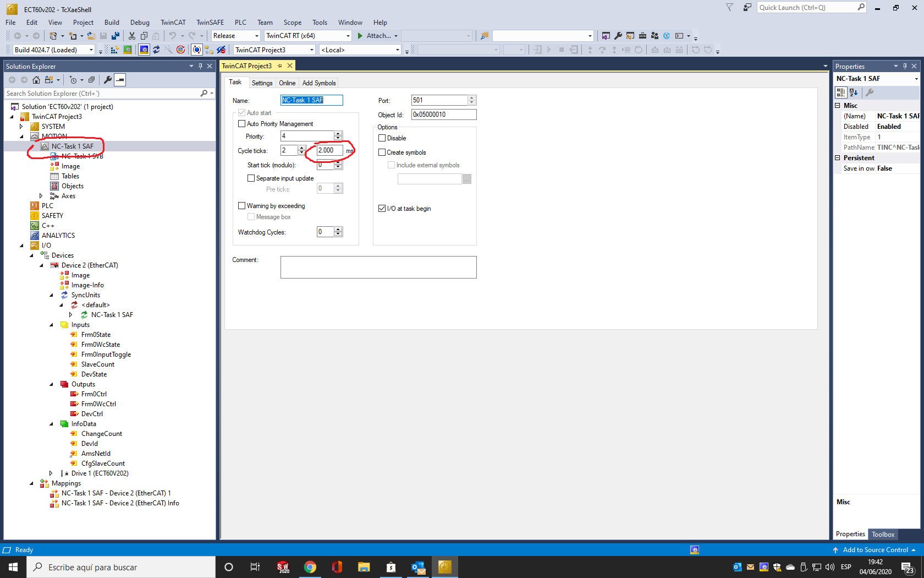924x578 pixels.
Task: Open the Toolbox briefcase toolbar icon
Action: [x=642, y=36]
